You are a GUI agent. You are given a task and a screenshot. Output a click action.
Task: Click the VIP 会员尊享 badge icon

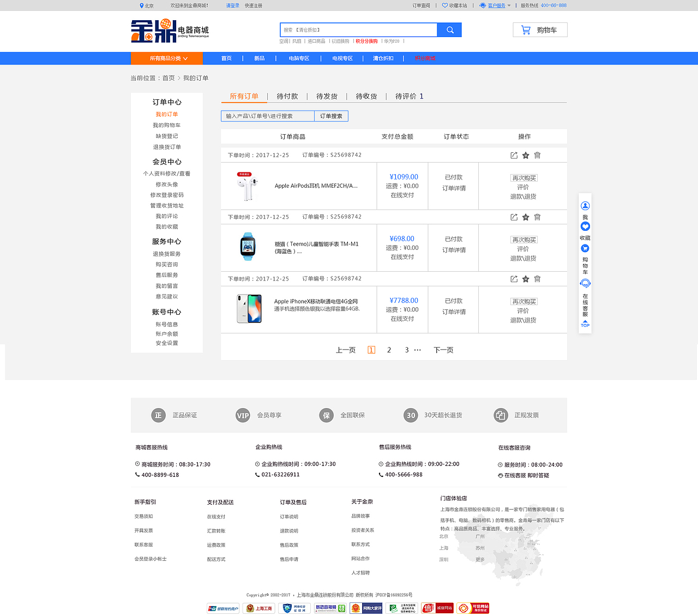coord(243,415)
